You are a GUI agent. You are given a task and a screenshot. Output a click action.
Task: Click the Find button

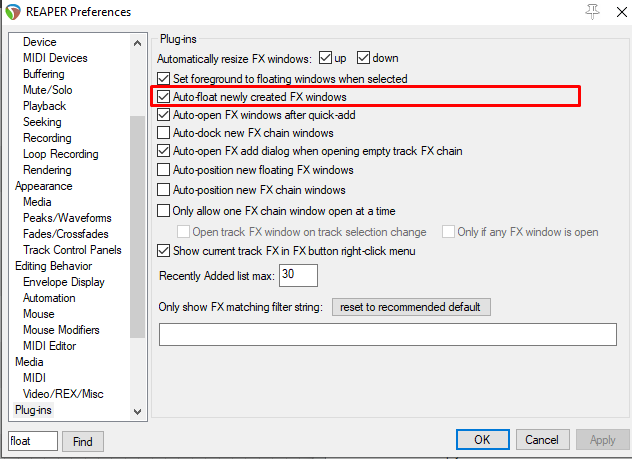point(83,441)
